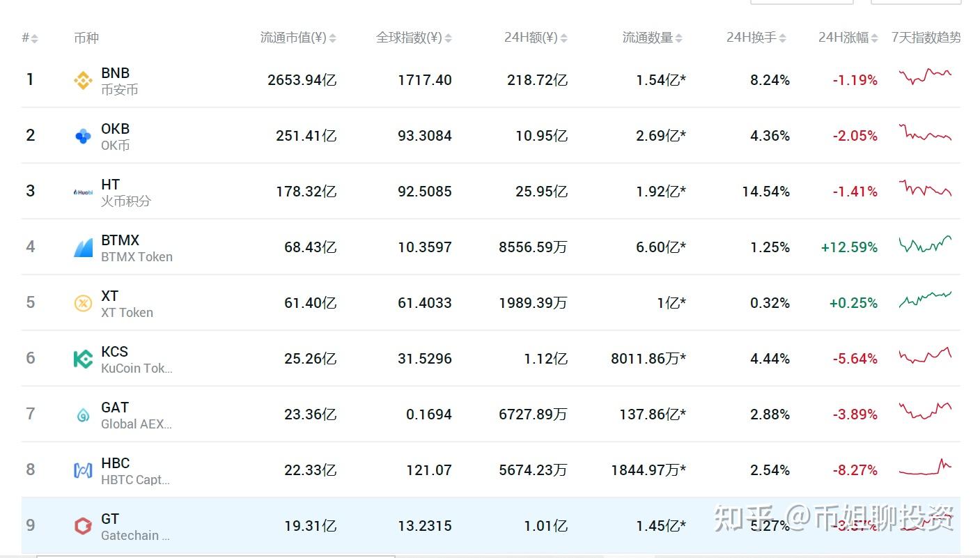Select HT market cap 178.32亿
980x558 pixels.
(x=306, y=192)
